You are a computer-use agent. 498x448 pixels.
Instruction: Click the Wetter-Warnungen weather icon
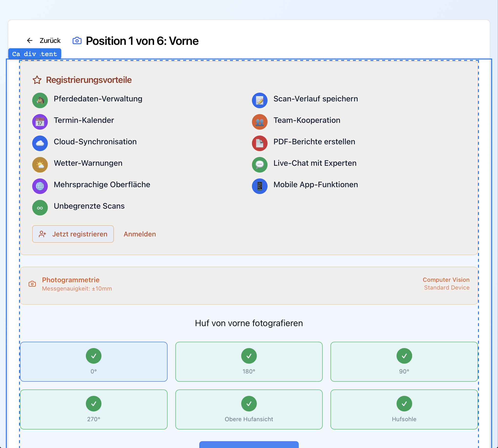tap(40, 165)
